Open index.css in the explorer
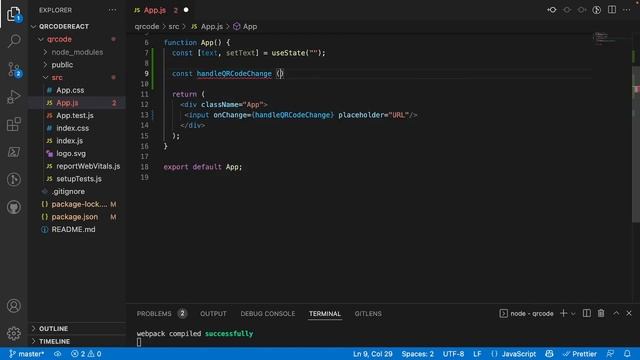Viewport: 640px width, 360px height. [x=73, y=128]
